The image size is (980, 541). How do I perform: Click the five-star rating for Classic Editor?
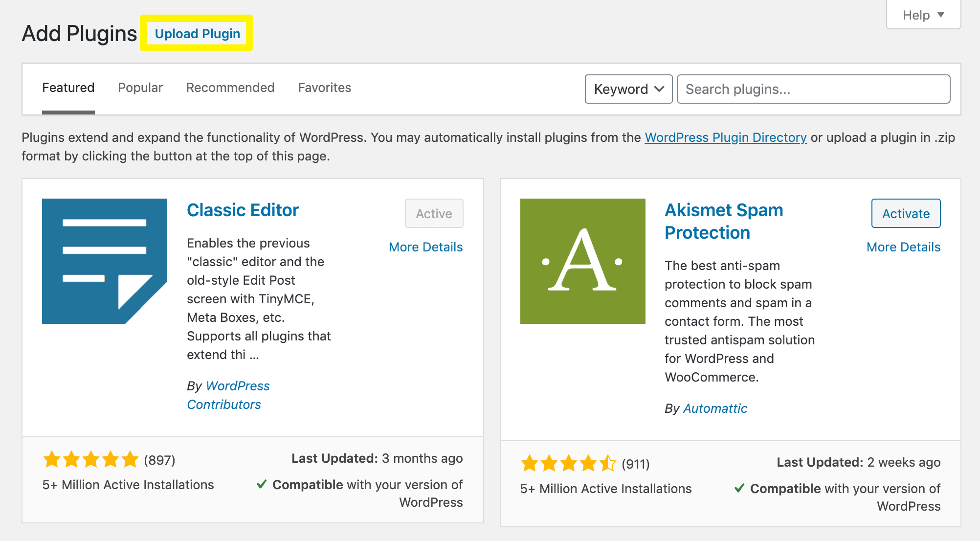[x=90, y=459]
